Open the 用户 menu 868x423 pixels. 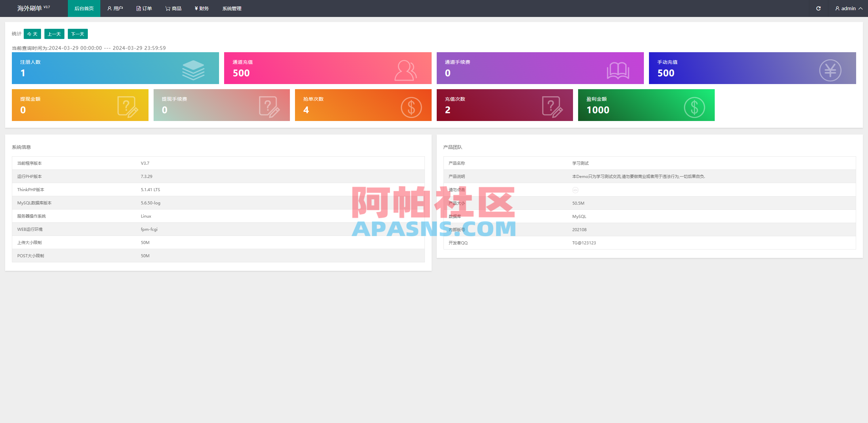click(116, 8)
